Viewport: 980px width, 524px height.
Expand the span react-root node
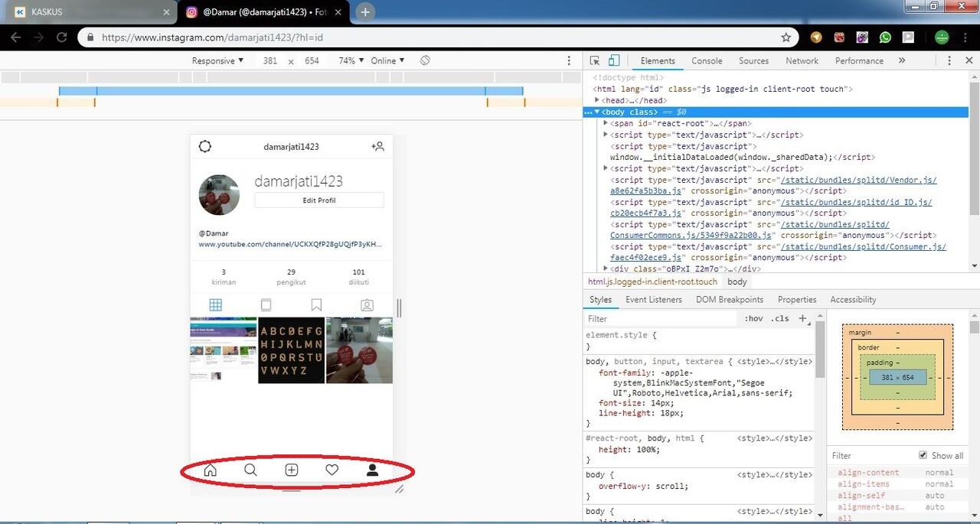tap(606, 123)
